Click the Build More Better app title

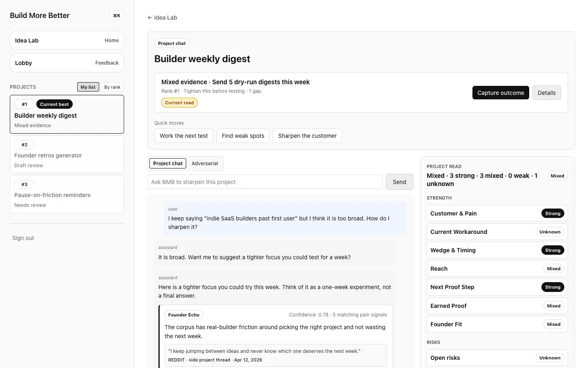[40, 16]
